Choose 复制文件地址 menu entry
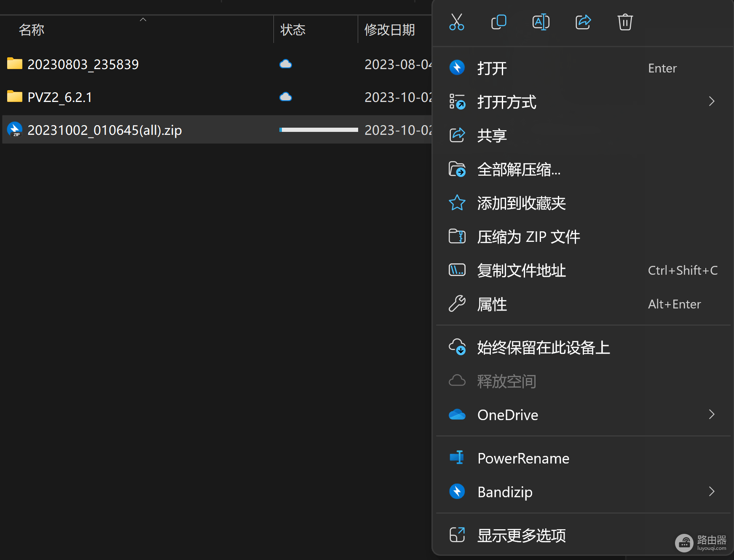The height and width of the screenshot is (560, 734). tap(583, 270)
